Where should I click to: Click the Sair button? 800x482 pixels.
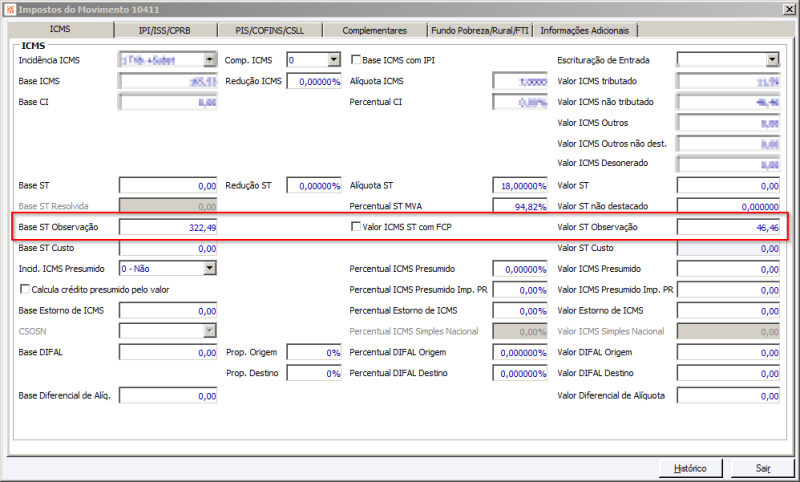point(763,468)
